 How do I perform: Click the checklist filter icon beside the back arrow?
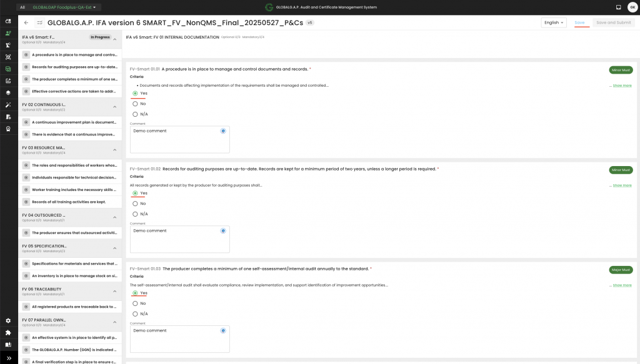[x=39, y=22]
